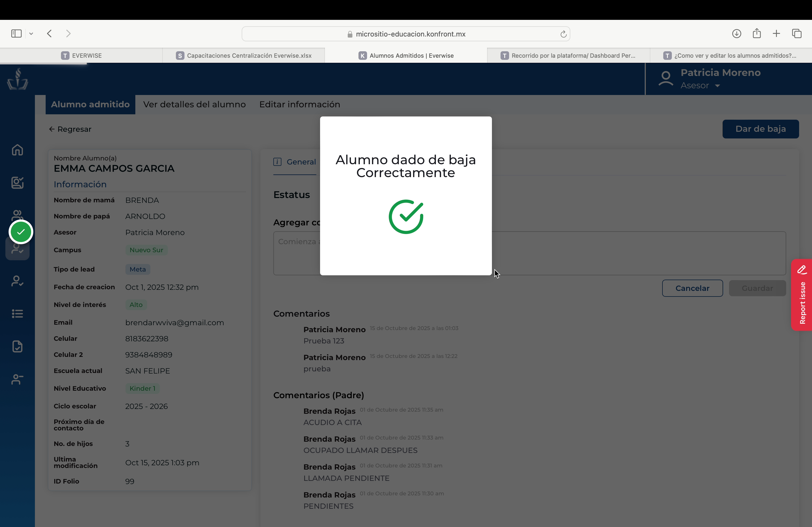The width and height of the screenshot is (812, 527).
Task: Click the large green success checkmark
Action: 406,217
